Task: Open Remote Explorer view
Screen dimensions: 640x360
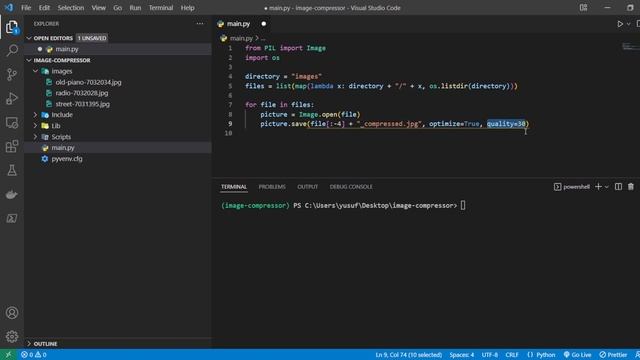Action: click(12, 122)
